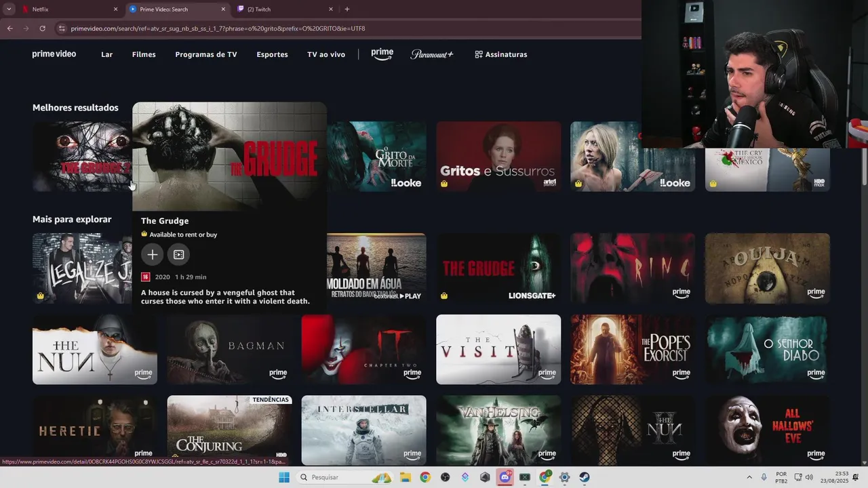
Task: Open the Filmes menu
Action: [144, 54]
